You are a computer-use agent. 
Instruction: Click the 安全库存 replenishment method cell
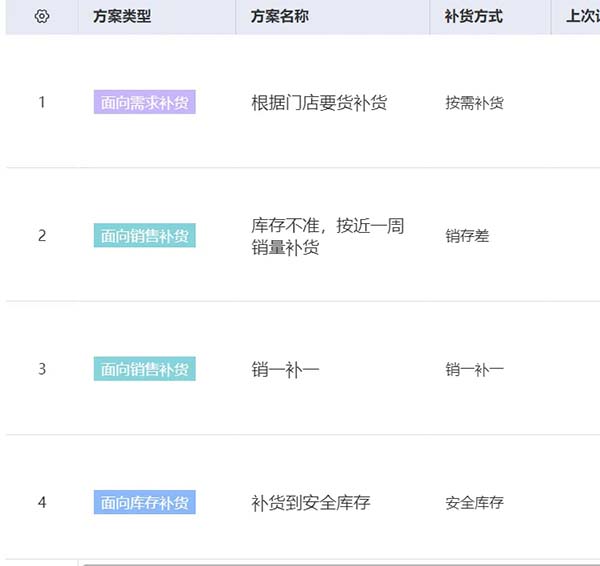474,502
